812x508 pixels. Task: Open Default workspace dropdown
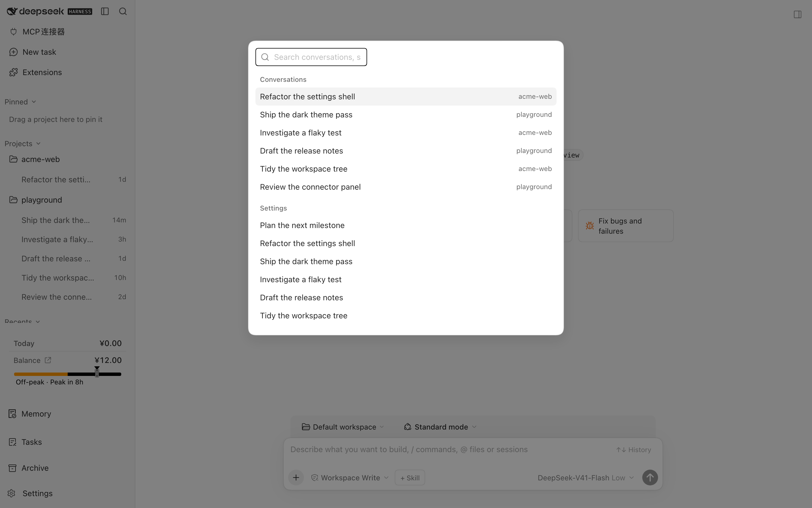tap(343, 427)
